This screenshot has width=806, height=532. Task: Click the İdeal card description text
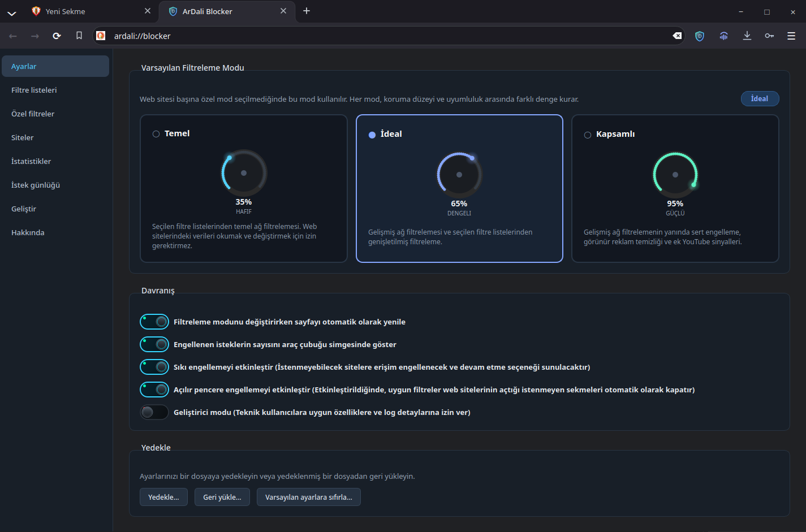450,237
